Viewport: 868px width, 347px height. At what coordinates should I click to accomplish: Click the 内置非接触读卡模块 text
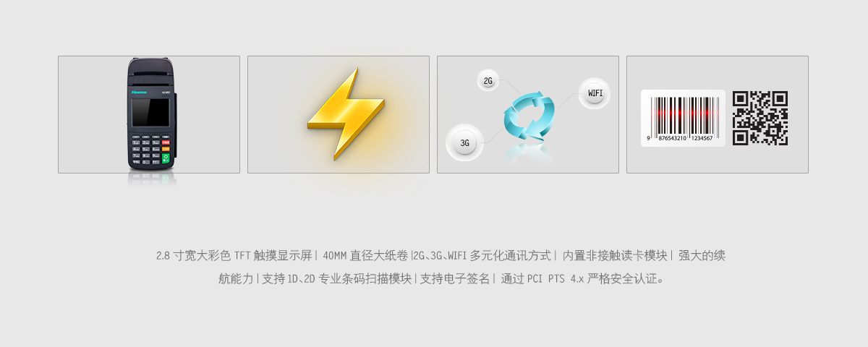point(615,255)
